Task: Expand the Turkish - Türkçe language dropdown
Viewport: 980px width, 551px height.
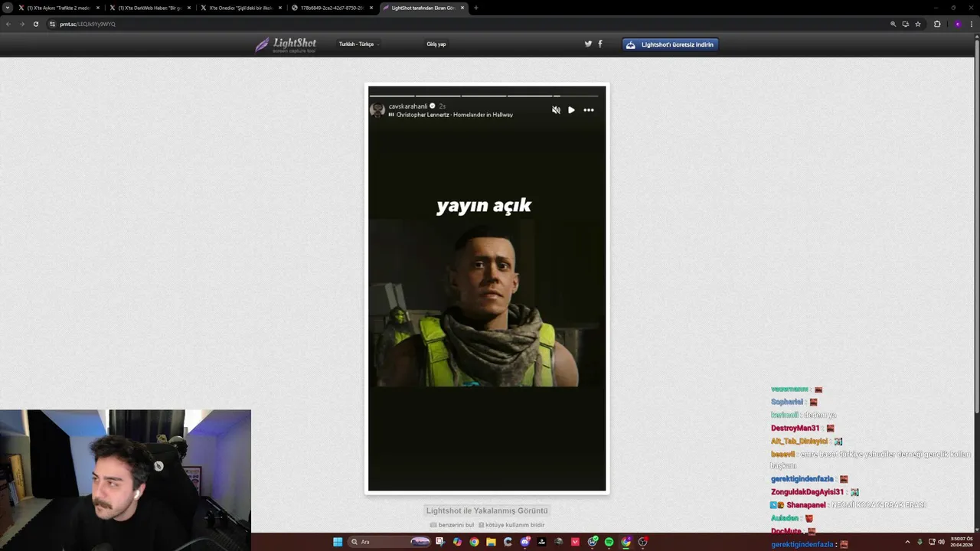Action: click(x=358, y=44)
